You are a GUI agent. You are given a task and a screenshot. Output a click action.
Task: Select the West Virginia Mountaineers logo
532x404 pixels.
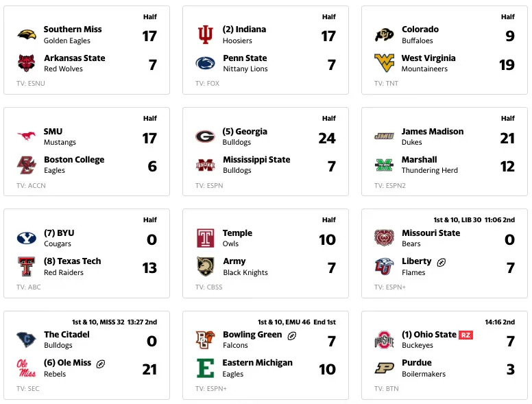coord(384,63)
